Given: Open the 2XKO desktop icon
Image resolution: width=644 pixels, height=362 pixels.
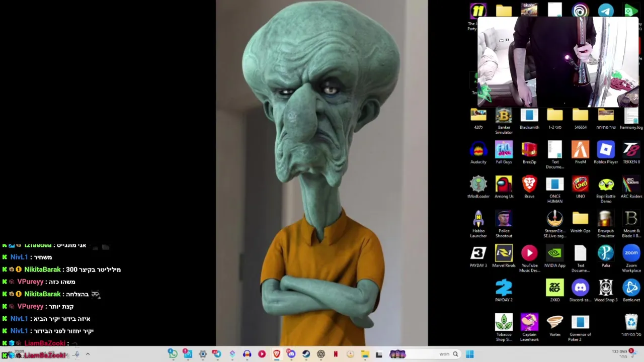Looking at the screenshot, I should tap(554, 291).
